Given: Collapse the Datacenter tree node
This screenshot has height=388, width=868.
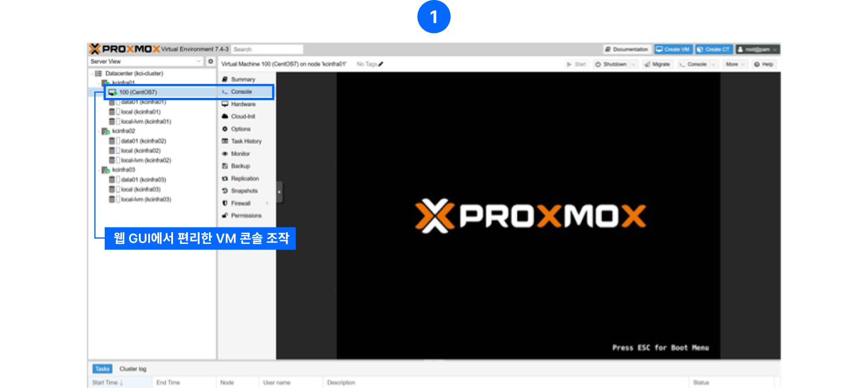Looking at the screenshot, I should click(91, 74).
